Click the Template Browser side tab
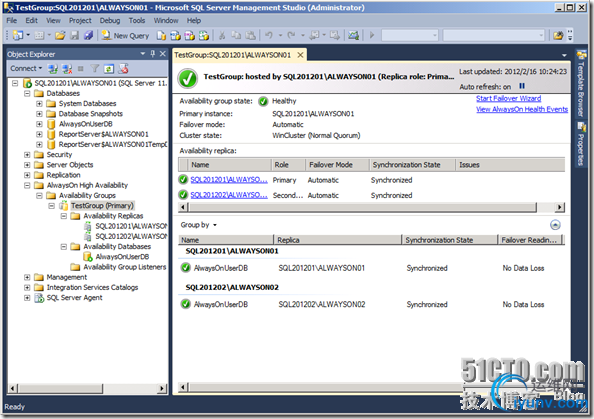Screen dimensions: 594x419 [581, 84]
